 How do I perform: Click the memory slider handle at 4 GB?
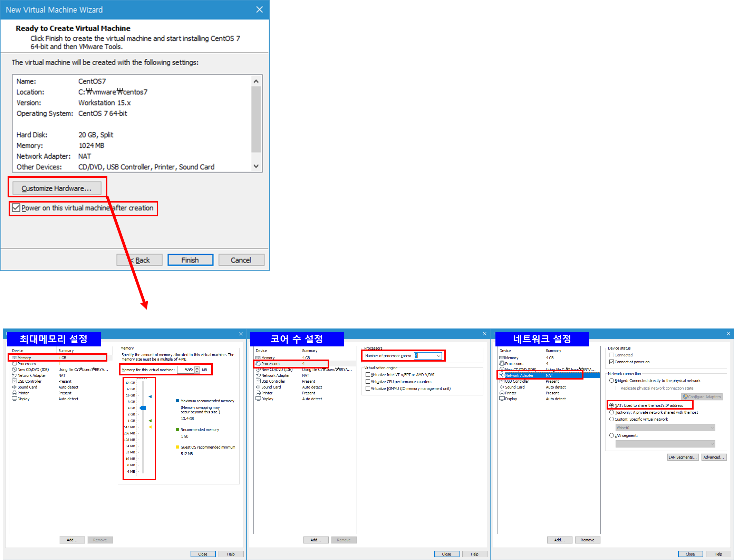pos(143,408)
